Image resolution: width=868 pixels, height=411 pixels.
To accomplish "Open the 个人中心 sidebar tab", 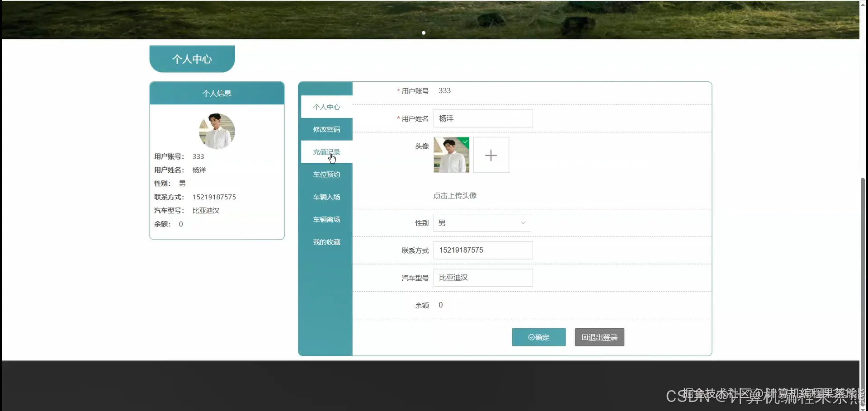I will (326, 107).
